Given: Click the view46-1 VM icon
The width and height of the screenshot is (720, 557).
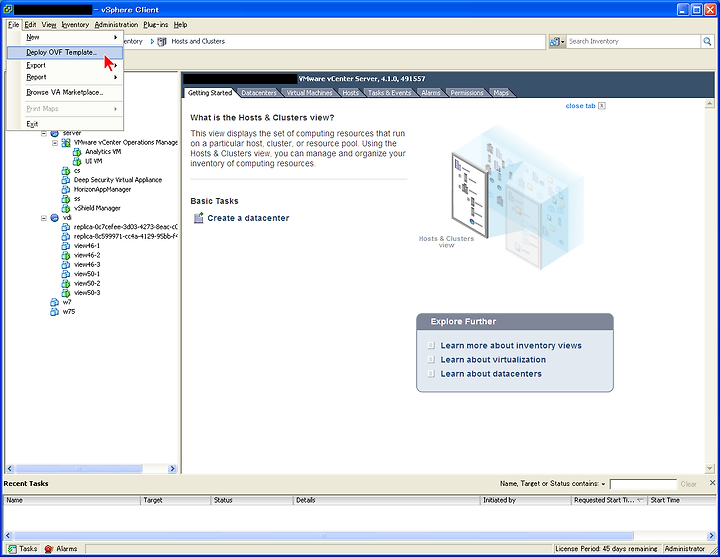Looking at the screenshot, I should point(66,246).
